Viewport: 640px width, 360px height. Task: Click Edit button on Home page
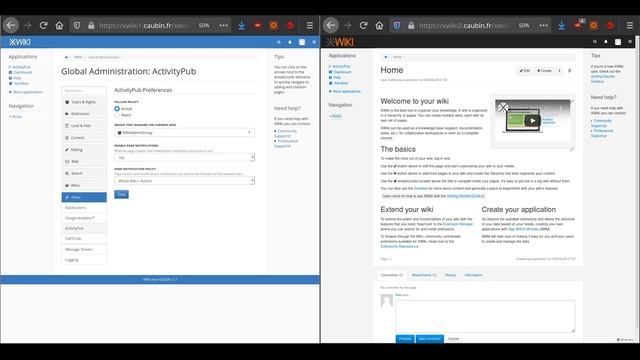click(x=524, y=71)
